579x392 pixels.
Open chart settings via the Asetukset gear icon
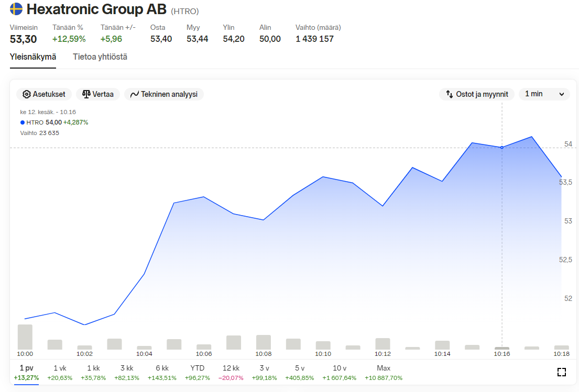pyautogui.click(x=27, y=94)
